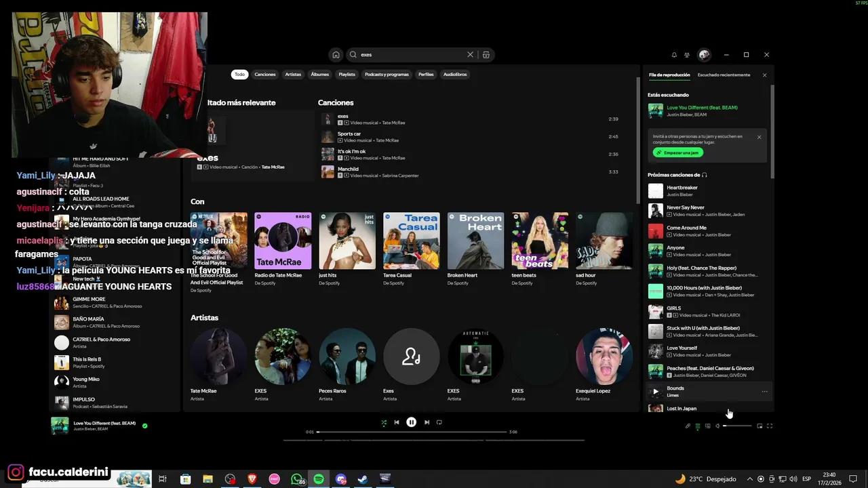Image resolution: width=868 pixels, height=488 pixels.
Task: Open the Exequiel Lopez artist card
Action: 604,366
